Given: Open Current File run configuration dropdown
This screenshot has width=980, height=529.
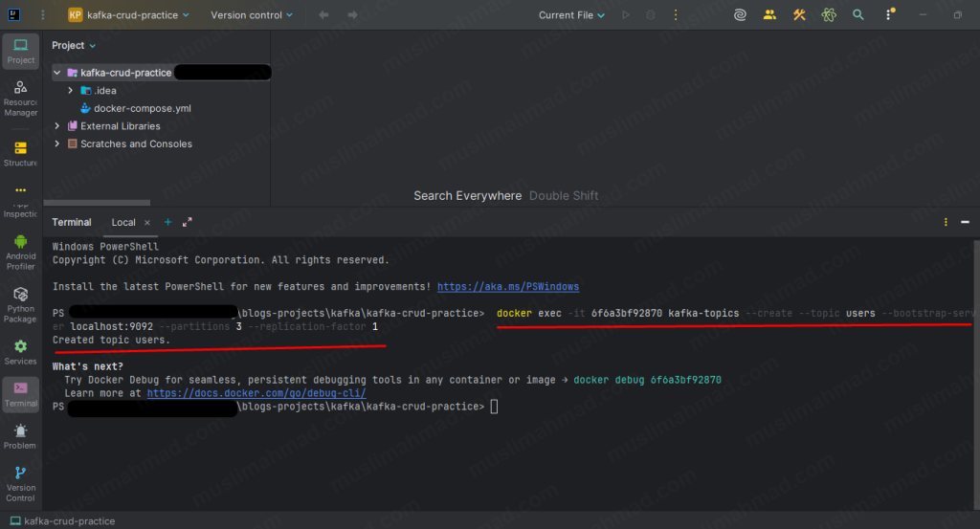Looking at the screenshot, I should click(571, 15).
